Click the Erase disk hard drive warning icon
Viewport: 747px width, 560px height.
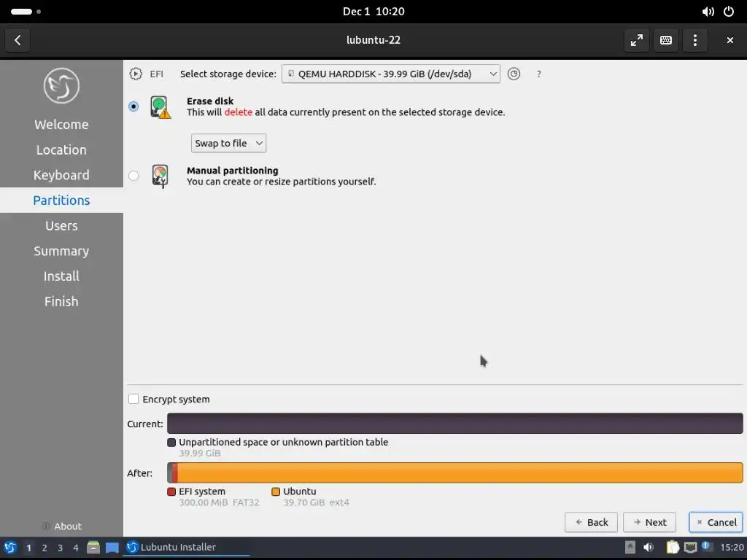tap(160, 106)
